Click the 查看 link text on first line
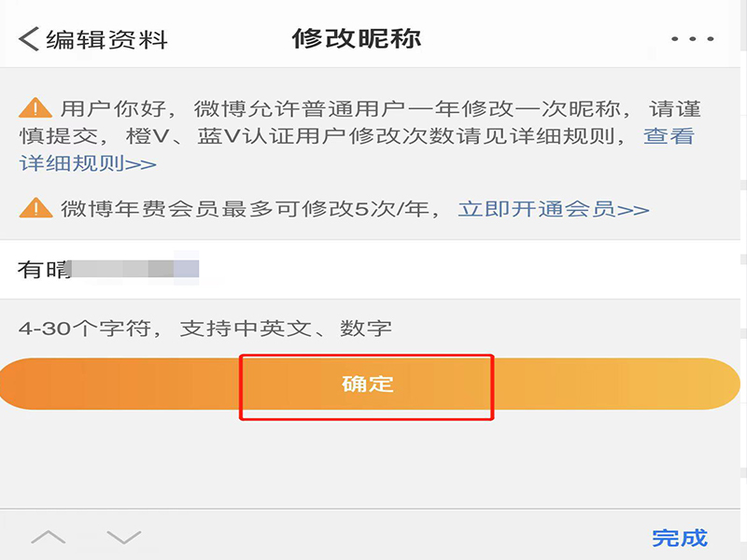 [669, 135]
